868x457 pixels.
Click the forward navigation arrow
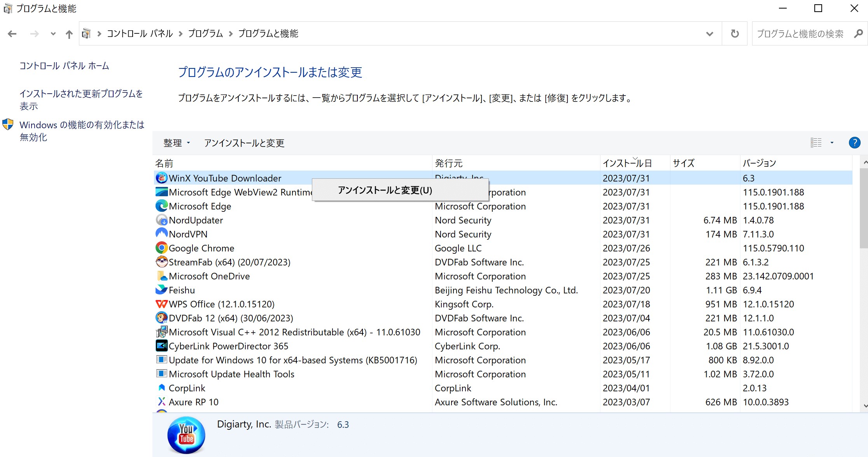(35, 34)
